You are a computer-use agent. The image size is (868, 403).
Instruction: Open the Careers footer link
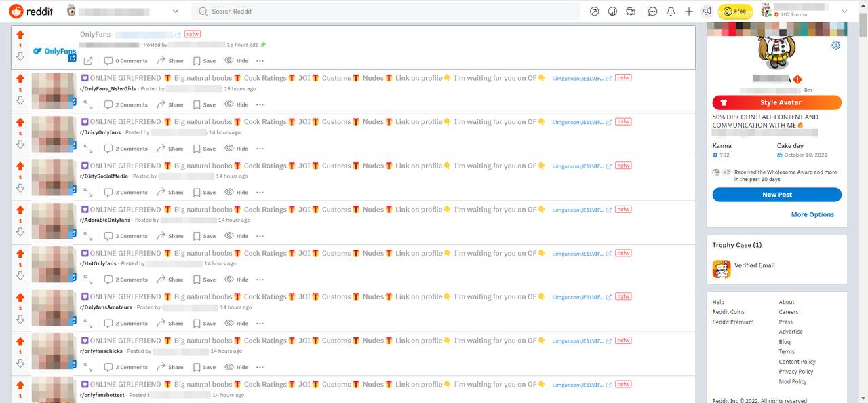[789, 312]
